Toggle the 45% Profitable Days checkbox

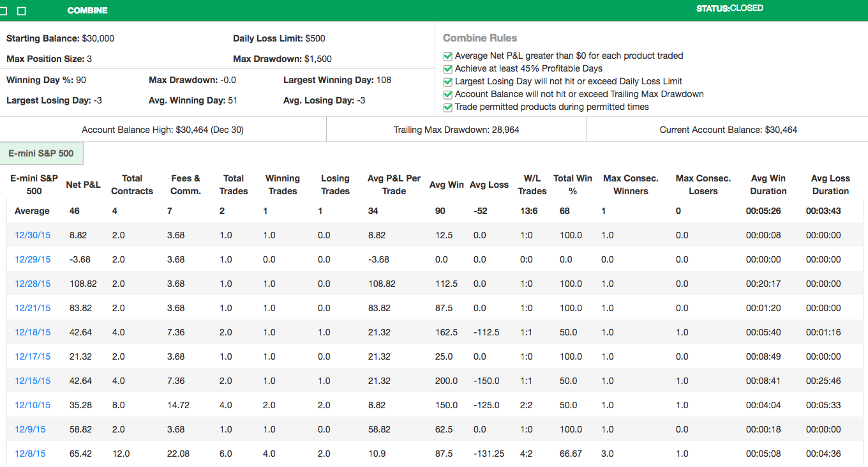pos(447,69)
